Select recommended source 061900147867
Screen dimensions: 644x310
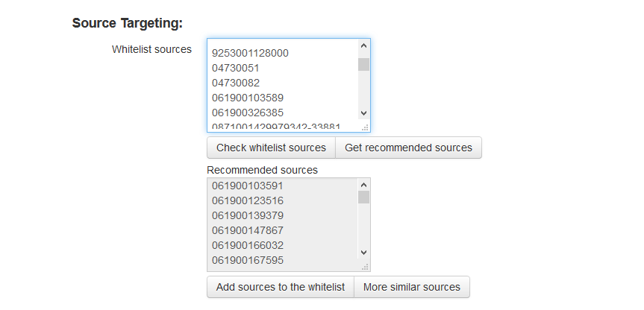point(248,230)
